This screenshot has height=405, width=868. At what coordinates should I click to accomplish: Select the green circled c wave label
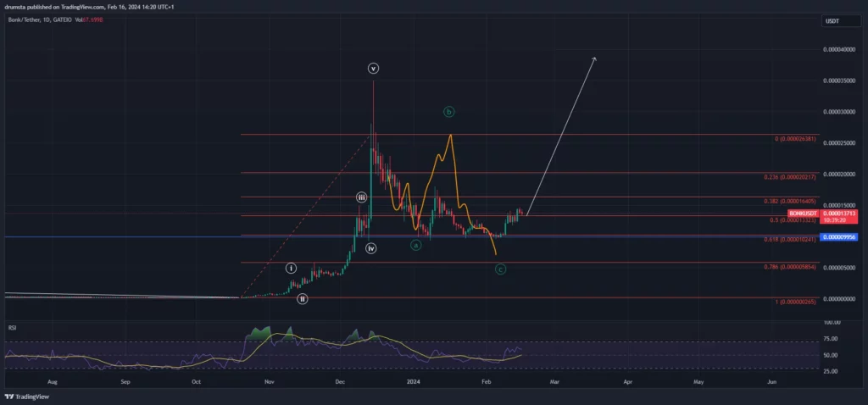click(x=500, y=269)
